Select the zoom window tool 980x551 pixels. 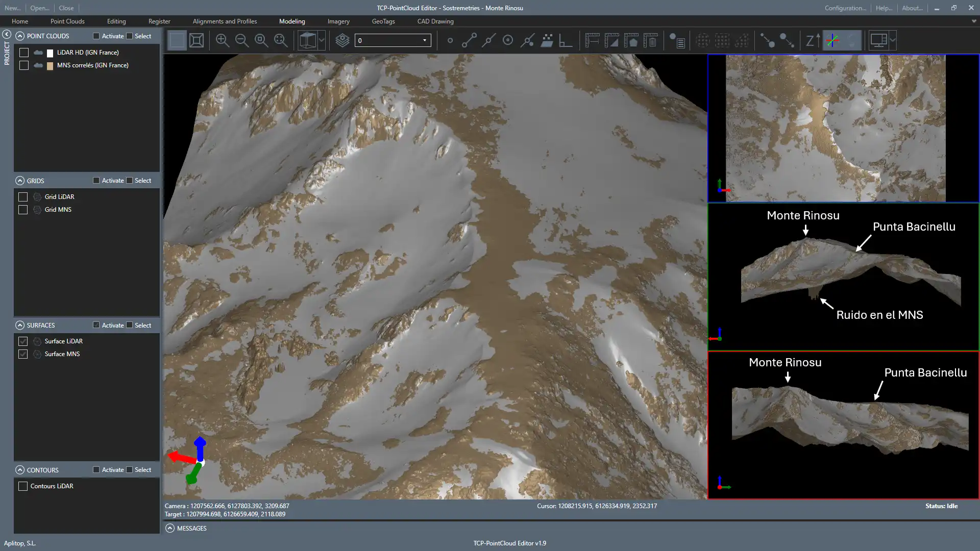tap(261, 40)
